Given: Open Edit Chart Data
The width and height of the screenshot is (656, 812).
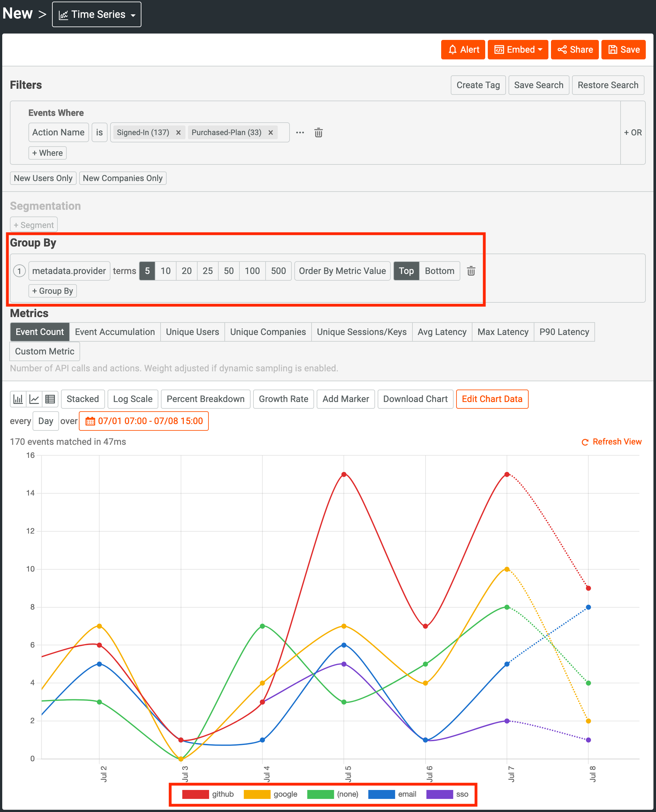Looking at the screenshot, I should (492, 399).
